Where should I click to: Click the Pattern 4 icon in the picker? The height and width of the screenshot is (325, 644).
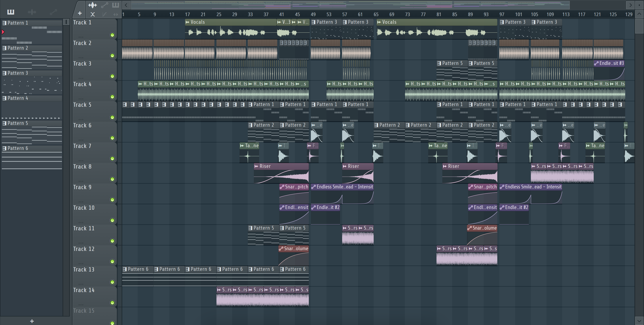coord(4,98)
